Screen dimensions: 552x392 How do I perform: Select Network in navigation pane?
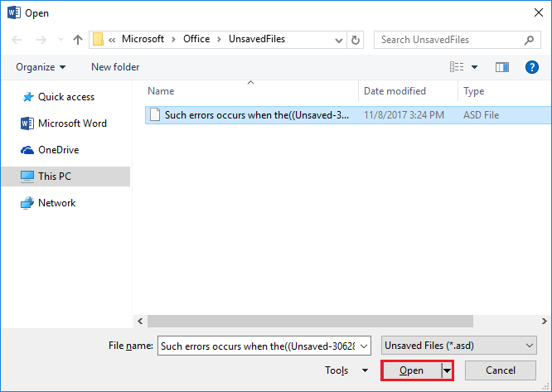[x=56, y=203]
